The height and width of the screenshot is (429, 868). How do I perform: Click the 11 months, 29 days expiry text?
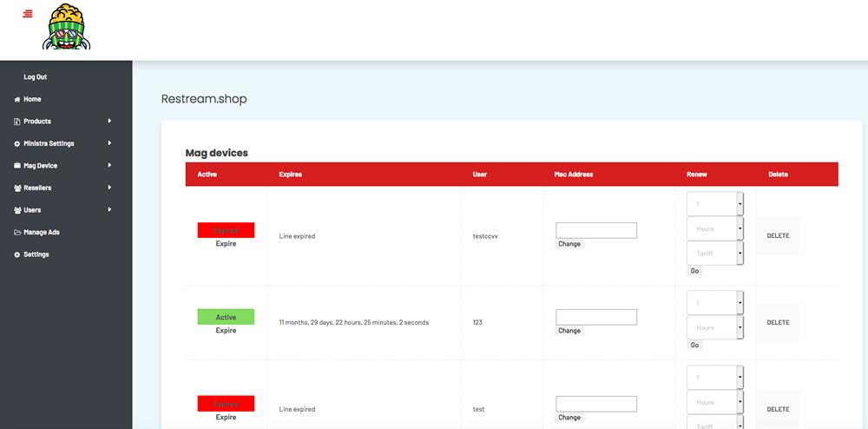click(x=354, y=322)
